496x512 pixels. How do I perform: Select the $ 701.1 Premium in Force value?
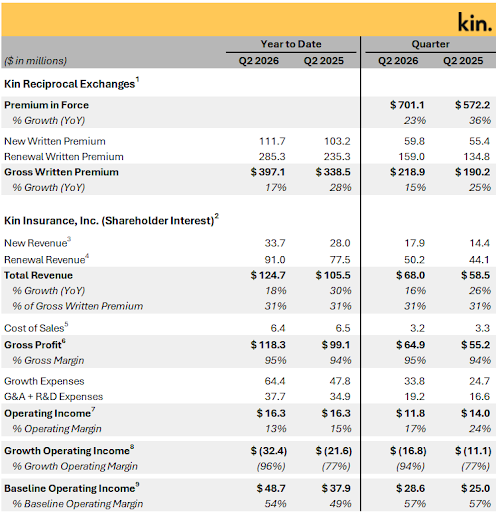coord(407,105)
